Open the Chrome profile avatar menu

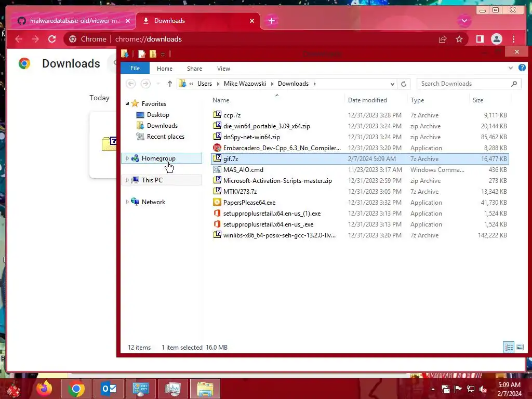(x=496, y=39)
